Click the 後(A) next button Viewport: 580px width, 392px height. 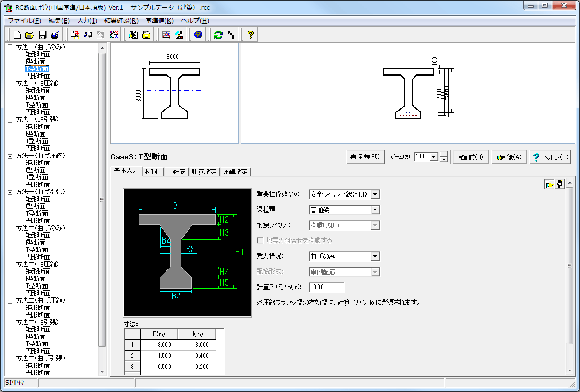tap(509, 157)
